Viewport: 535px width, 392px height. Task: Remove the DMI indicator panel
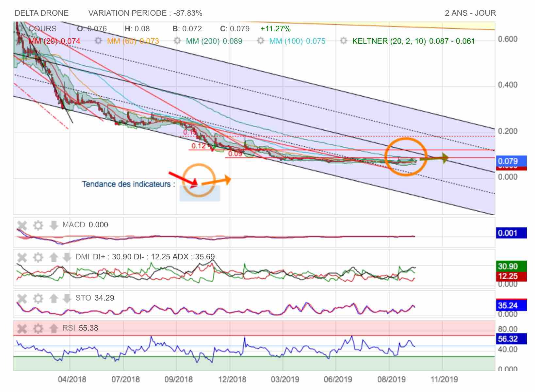tap(22, 257)
